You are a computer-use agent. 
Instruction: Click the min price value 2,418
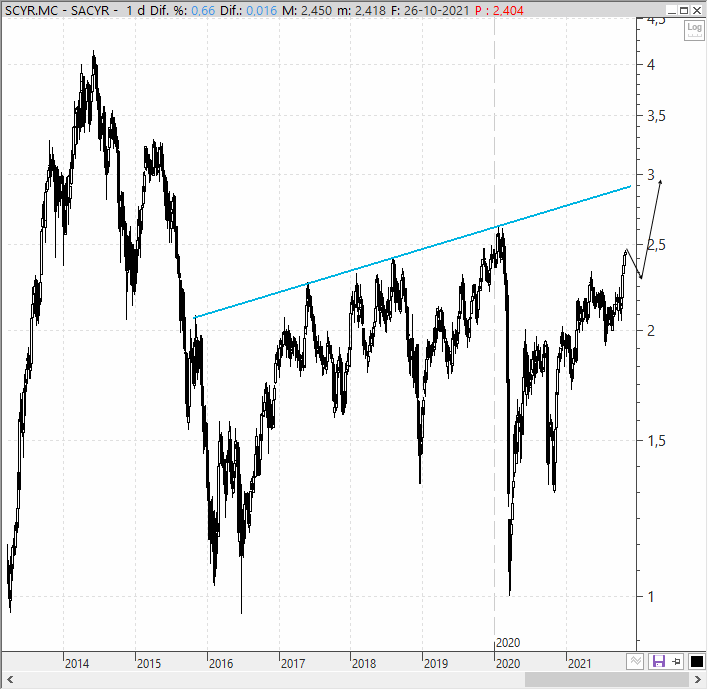370,10
